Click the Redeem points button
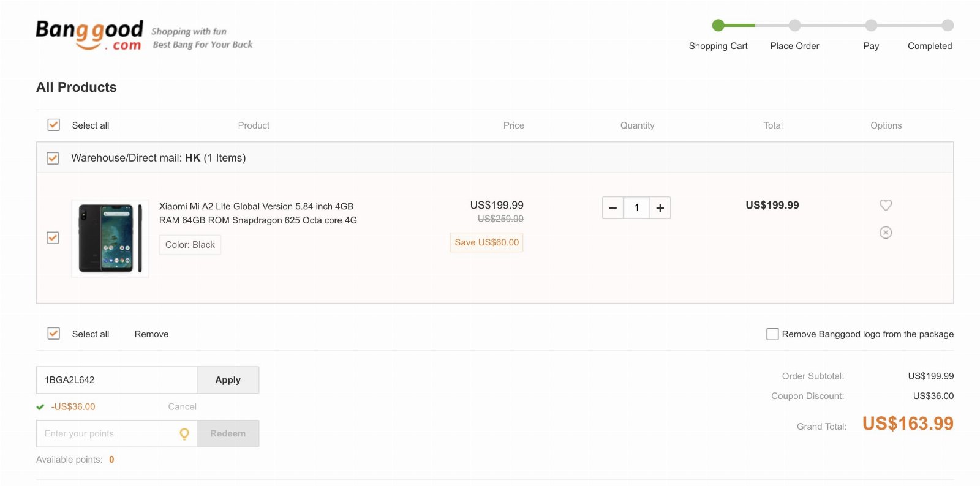980x486 pixels. (228, 433)
